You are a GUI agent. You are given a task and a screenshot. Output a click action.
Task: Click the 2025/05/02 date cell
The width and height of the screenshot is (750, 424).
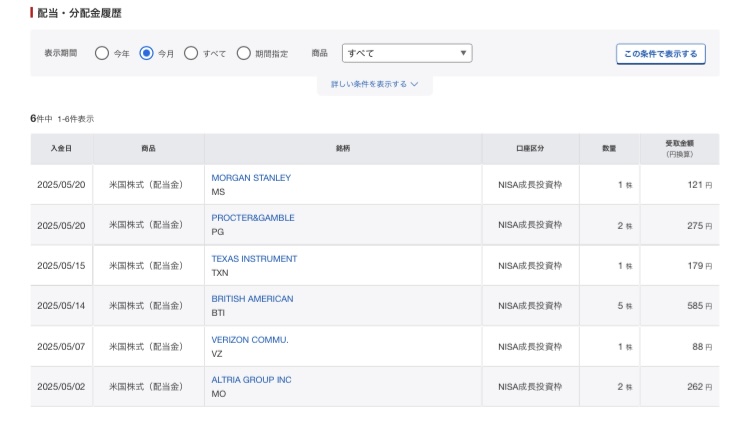(61, 387)
